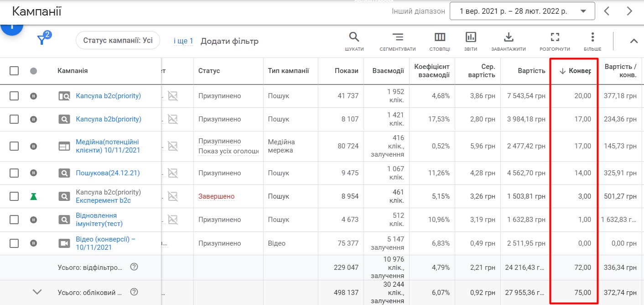
Task: Select the checkbox for Пошукова(24.12.21)
Action: tap(14, 173)
